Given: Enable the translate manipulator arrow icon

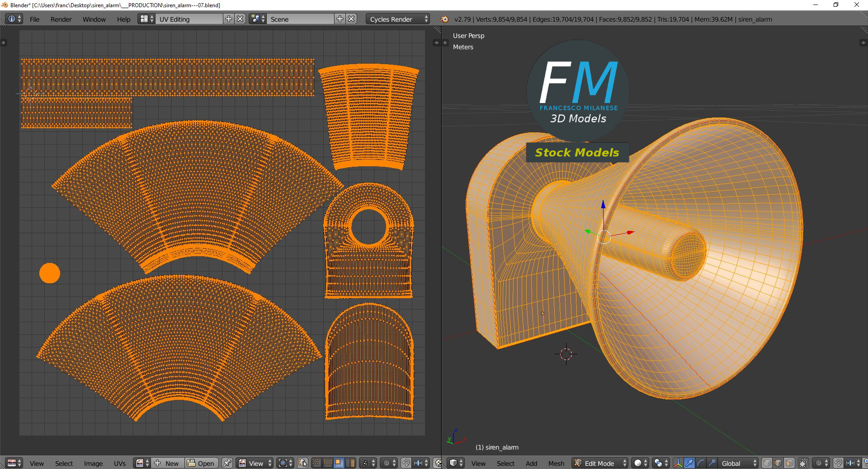Looking at the screenshot, I should pyautogui.click(x=689, y=463).
